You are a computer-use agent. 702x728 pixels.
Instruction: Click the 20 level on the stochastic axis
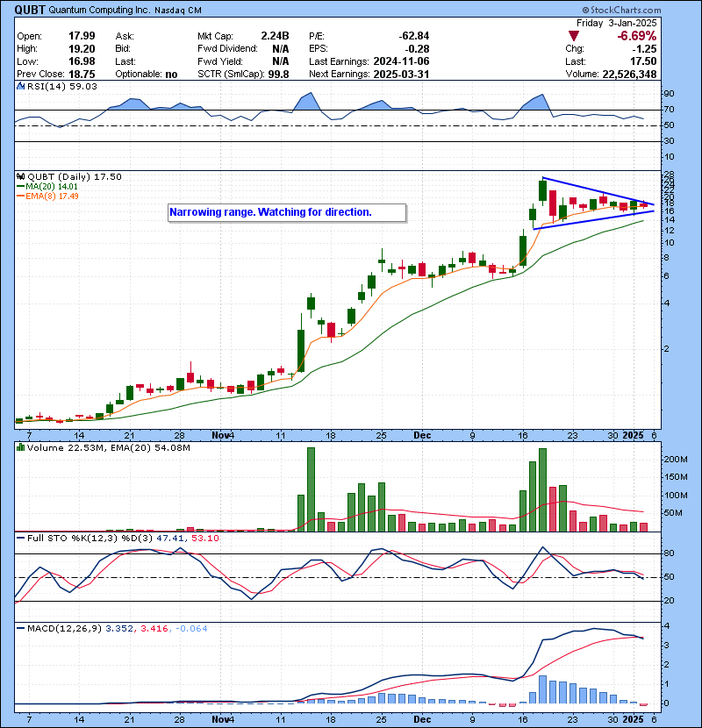coord(670,601)
